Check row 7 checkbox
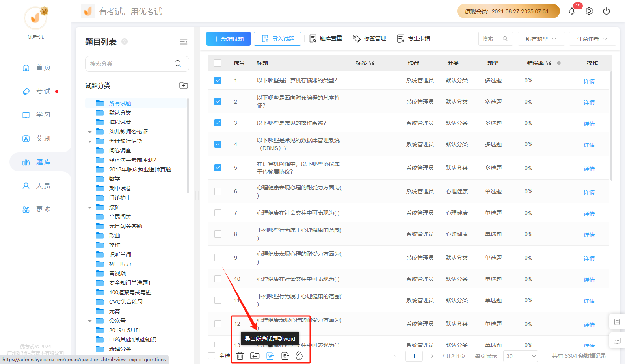Image resolution: width=625 pixels, height=364 pixels. tap(218, 213)
